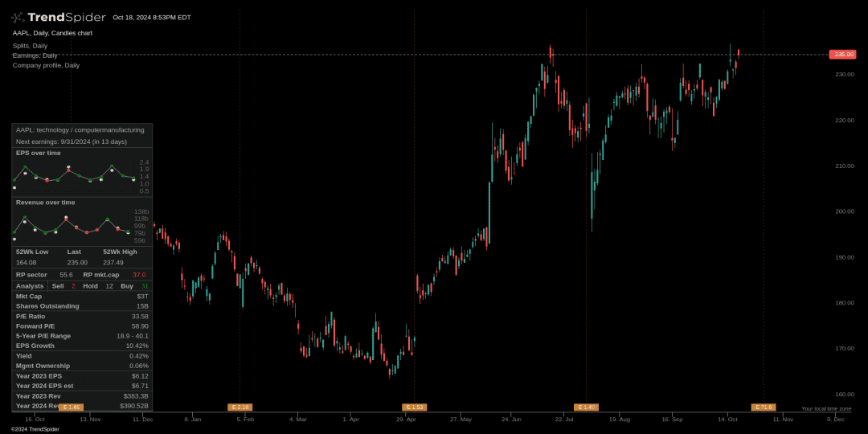Click the Next earnings date line
This screenshot has width=868, height=434.
point(72,141)
